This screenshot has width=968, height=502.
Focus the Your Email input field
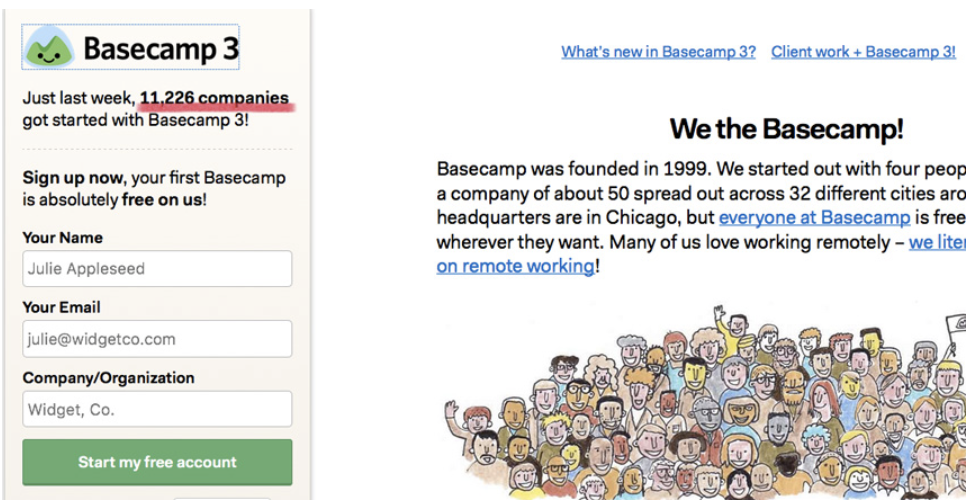coord(157,339)
